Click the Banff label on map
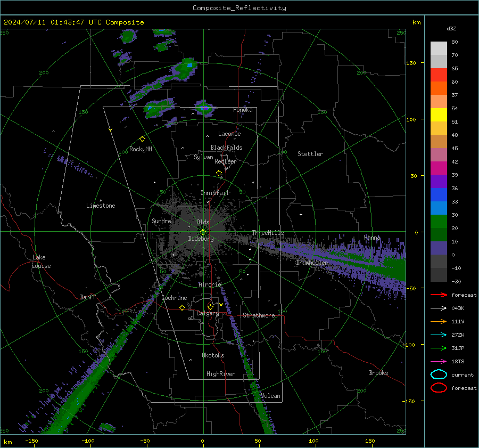Viewport: 479px width, 448px height. click(x=88, y=297)
